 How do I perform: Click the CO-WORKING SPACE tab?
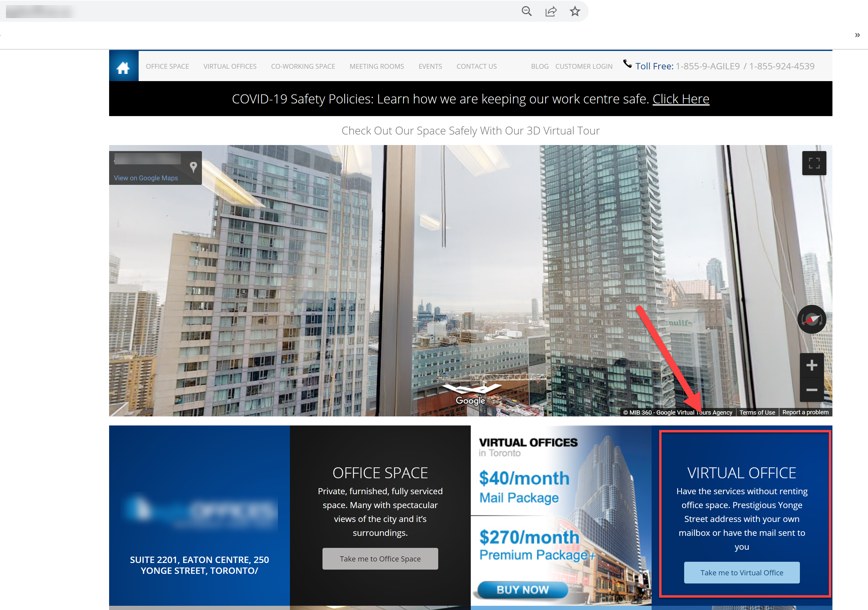tap(302, 66)
